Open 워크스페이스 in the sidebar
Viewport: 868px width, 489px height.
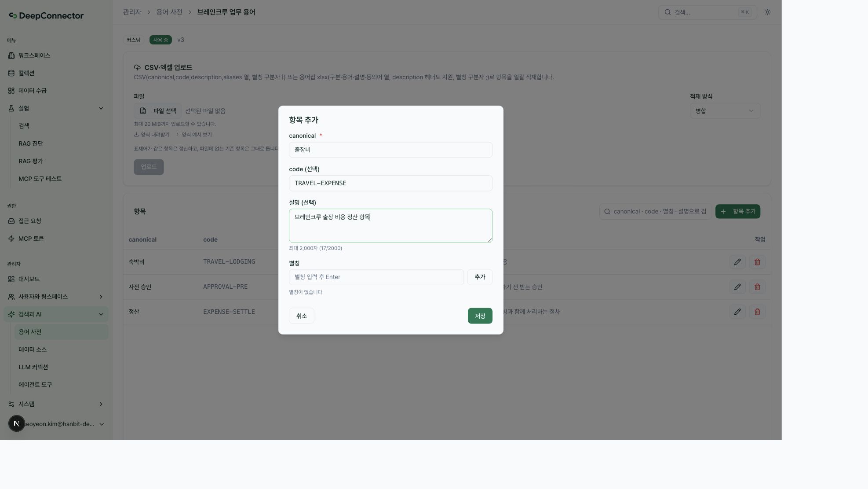(56, 55)
